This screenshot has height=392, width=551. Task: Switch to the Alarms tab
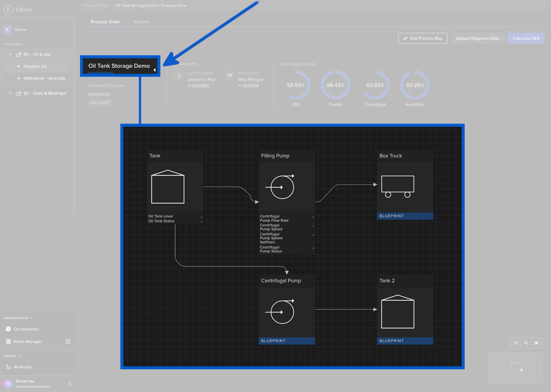point(141,22)
